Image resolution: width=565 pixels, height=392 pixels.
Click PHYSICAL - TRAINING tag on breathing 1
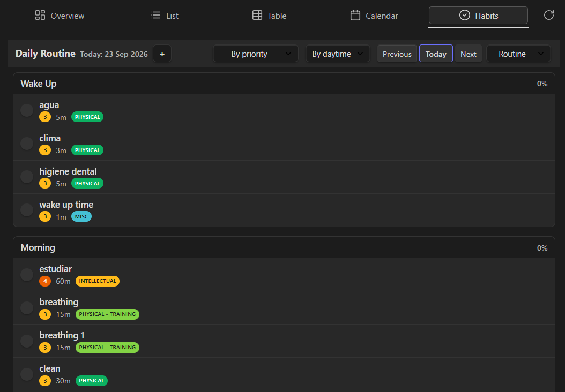click(x=107, y=348)
